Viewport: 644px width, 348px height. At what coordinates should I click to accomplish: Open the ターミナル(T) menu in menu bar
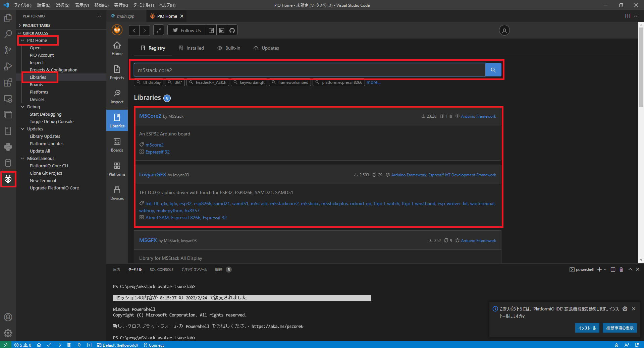click(143, 5)
